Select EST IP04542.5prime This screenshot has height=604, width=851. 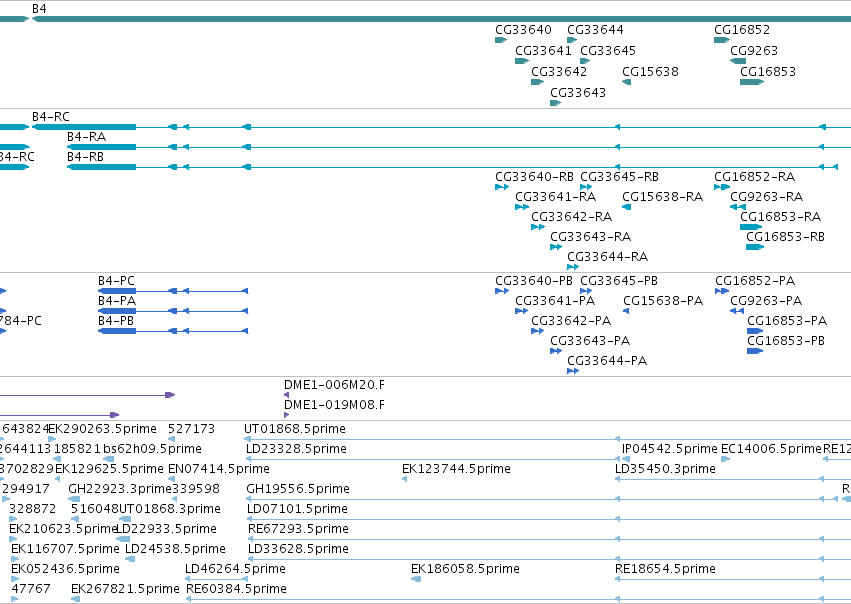point(669,449)
